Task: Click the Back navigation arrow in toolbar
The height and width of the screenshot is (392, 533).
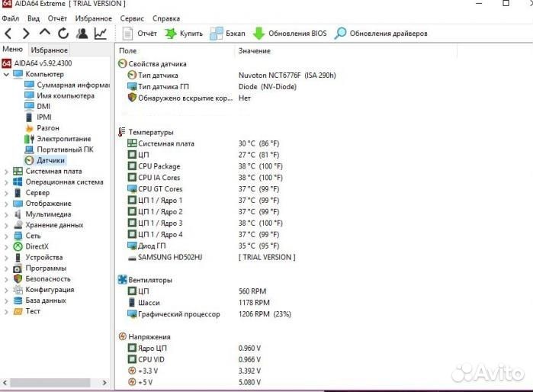Action: tap(8, 34)
